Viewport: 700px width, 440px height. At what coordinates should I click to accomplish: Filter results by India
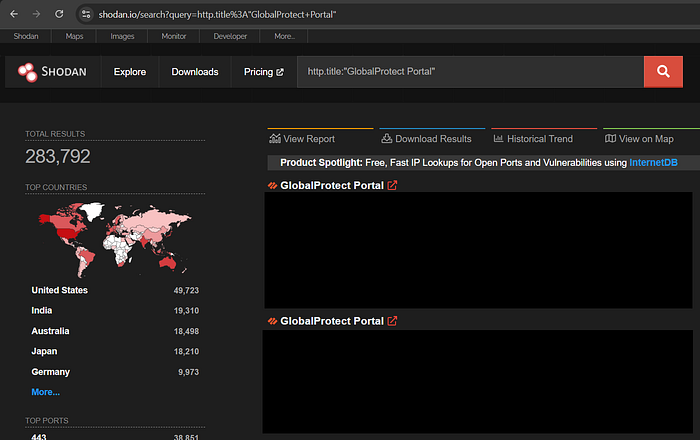coord(42,310)
